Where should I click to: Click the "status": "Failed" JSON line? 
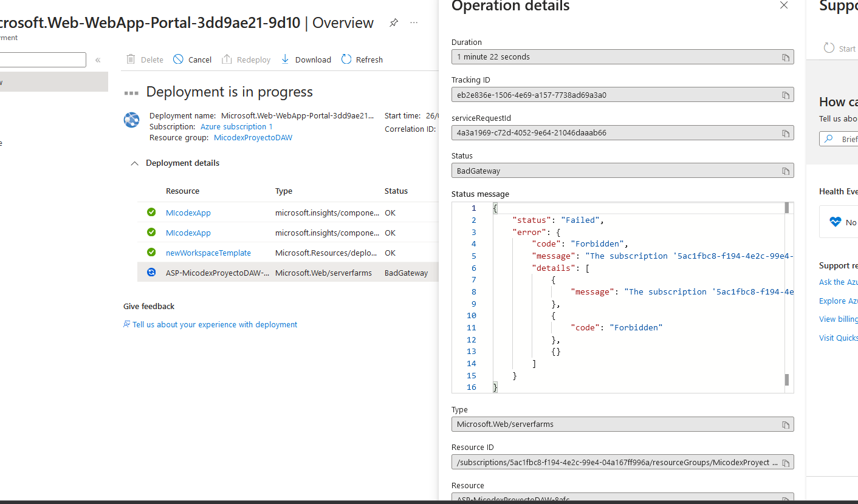558,220
